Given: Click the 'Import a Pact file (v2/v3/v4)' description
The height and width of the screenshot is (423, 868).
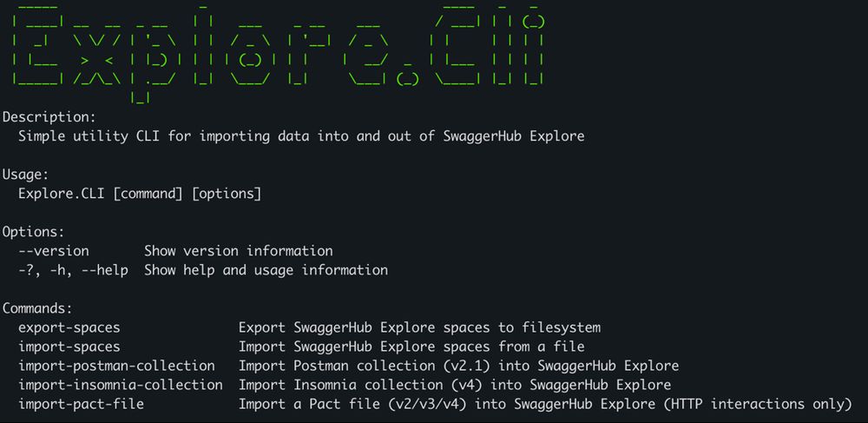Looking at the screenshot, I should click(545, 404).
